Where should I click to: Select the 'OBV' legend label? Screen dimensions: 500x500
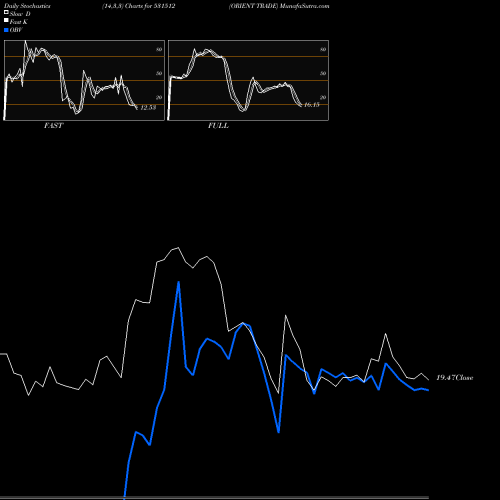point(16,30)
